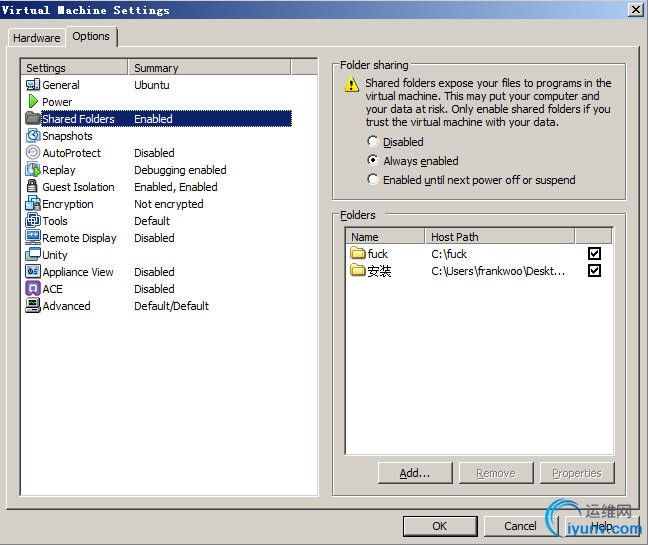Click the Shared Folders folder icon
This screenshot has height=545, width=648.
tap(33, 119)
